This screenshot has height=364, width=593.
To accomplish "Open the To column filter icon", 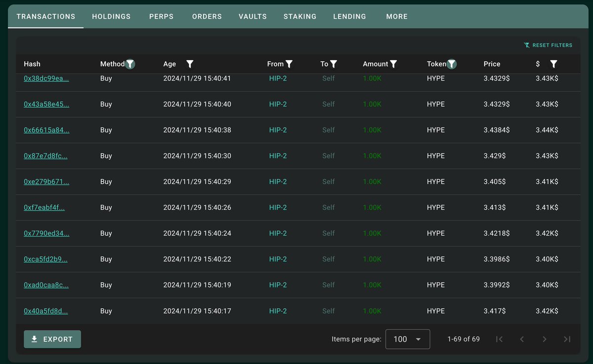I will pyautogui.click(x=334, y=64).
